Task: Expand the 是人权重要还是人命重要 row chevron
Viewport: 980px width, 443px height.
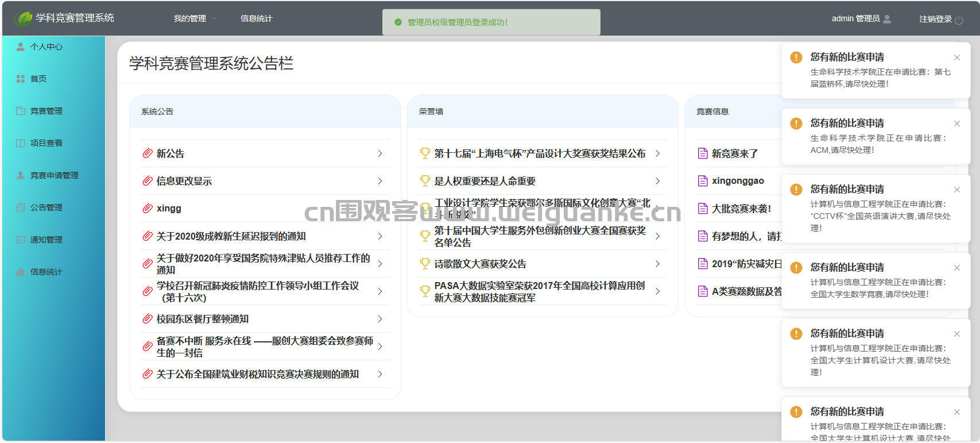Action: tap(657, 181)
